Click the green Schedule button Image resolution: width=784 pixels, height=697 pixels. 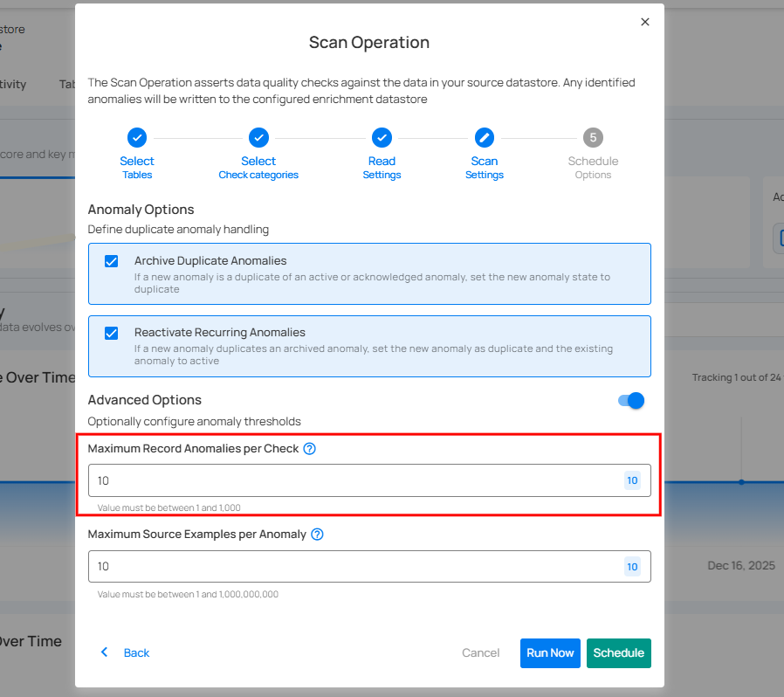(x=618, y=652)
